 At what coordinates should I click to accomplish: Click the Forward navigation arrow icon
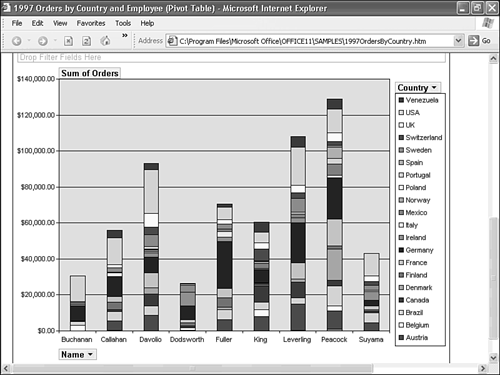(43, 41)
